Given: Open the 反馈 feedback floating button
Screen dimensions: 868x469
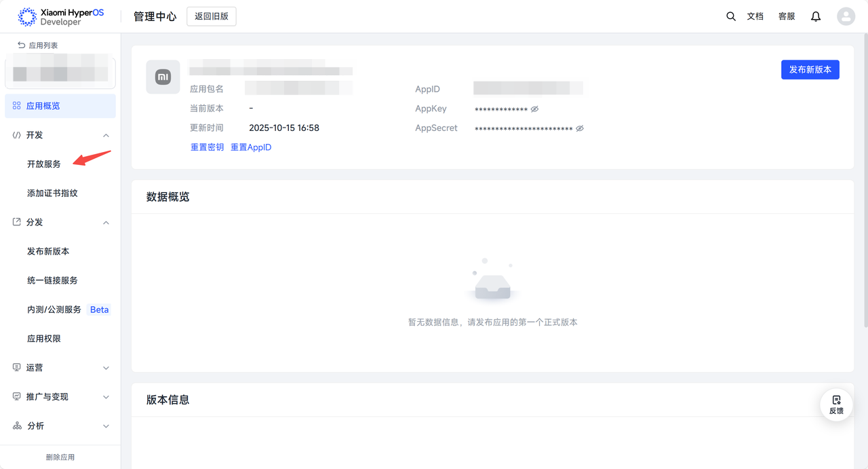Looking at the screenshot, I should [x=836, y=405].
